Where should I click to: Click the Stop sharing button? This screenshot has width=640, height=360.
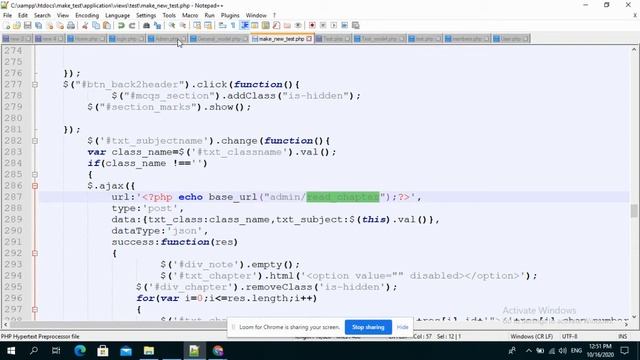[x=368, y=327]
